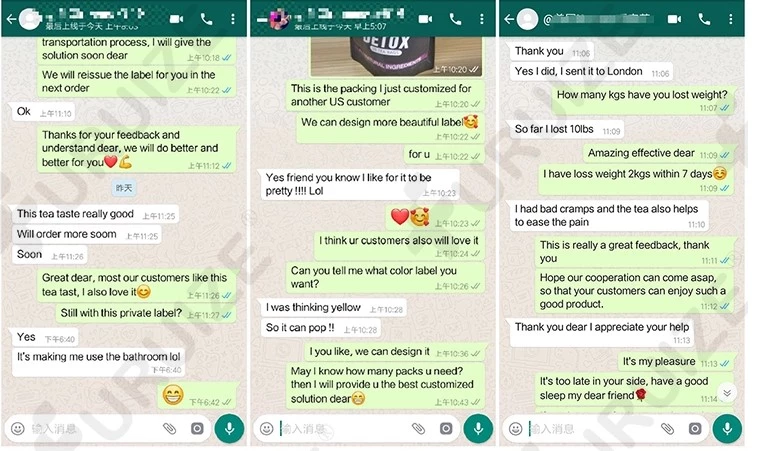Open the three-dot menu in right chat
The width and height of the screenshot is (758, 451).
pyautogui.click(x=730, y=19)
